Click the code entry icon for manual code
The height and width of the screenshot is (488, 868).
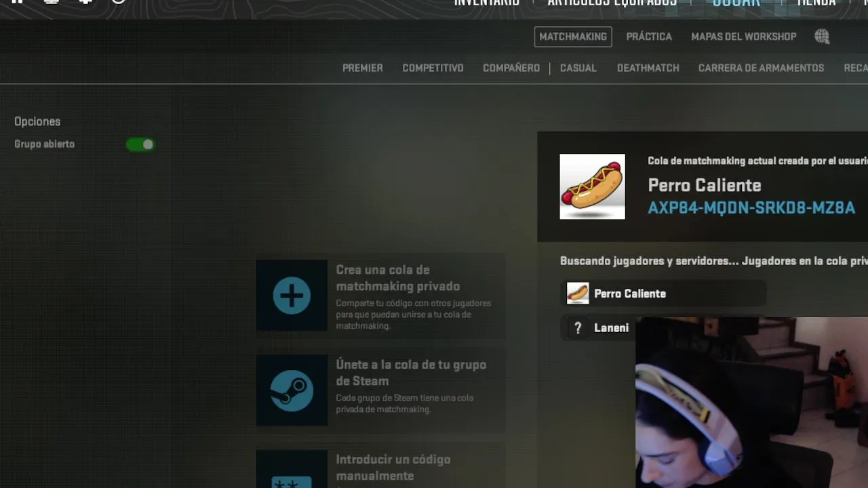292,469
